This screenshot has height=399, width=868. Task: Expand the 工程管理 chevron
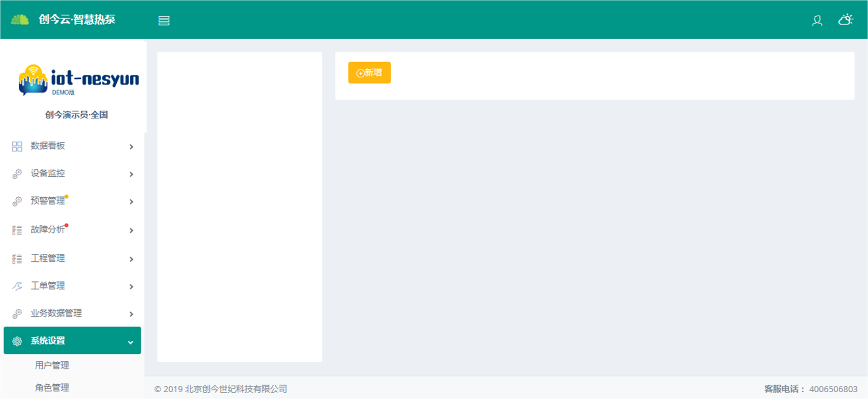tap(131, 259)
